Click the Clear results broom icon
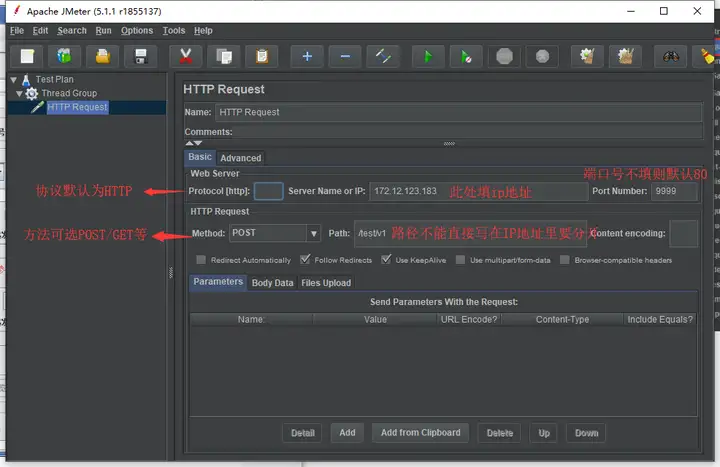 [587, 56]
